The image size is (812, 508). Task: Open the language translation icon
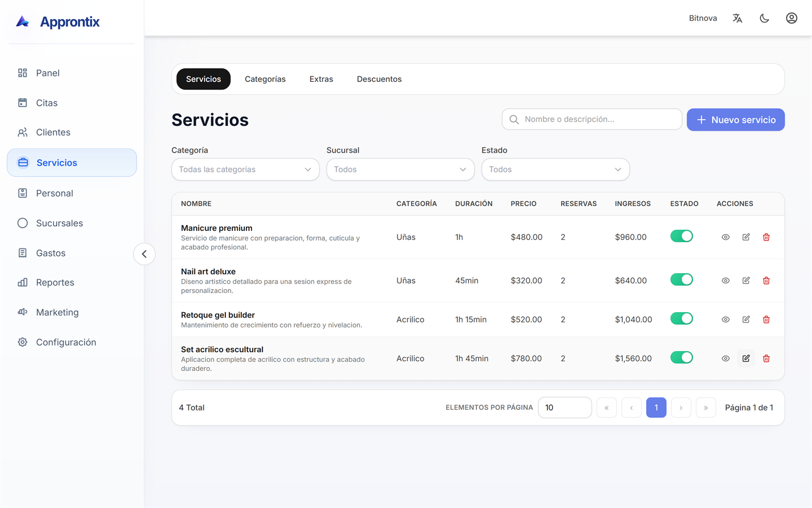coord(737,18)
